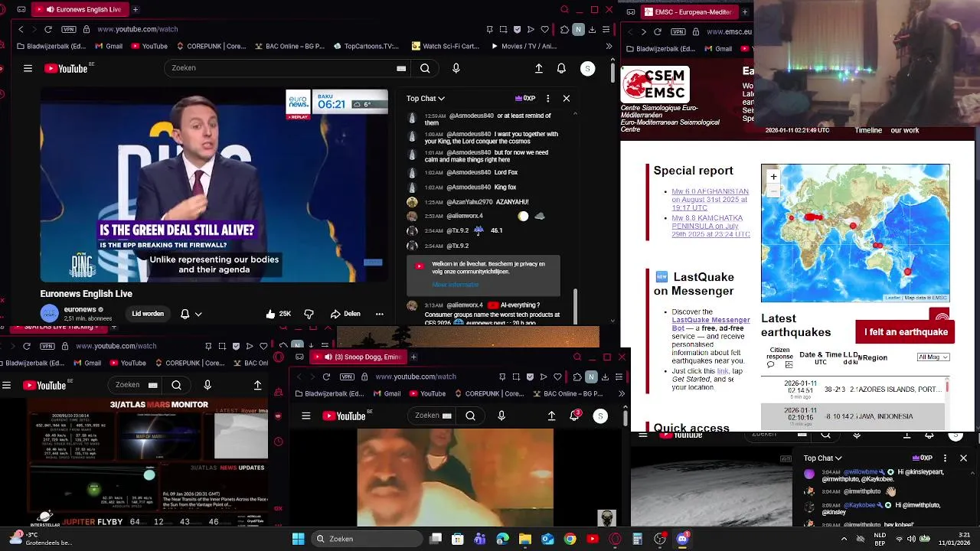Viewport: 980px width, 551px height.
Task: Toggle VPN in Snoop Dogg window address bar
Action: 347,377
